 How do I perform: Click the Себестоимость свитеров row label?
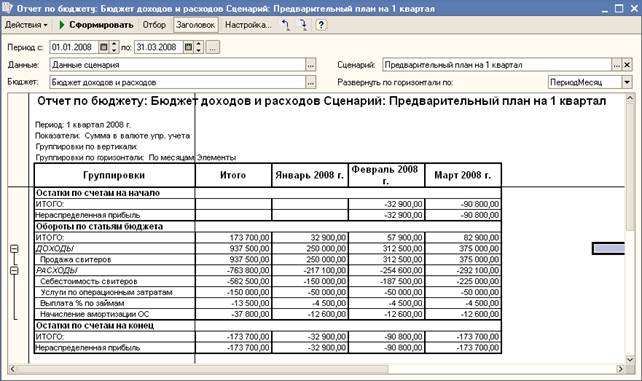point(88,282)
